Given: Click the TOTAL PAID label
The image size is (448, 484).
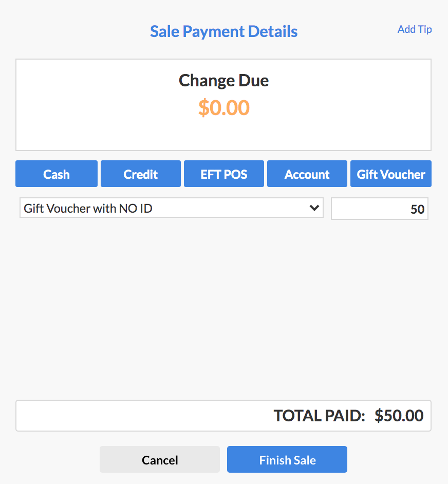Looking at the screenshot, I should [x=319, y=416].
